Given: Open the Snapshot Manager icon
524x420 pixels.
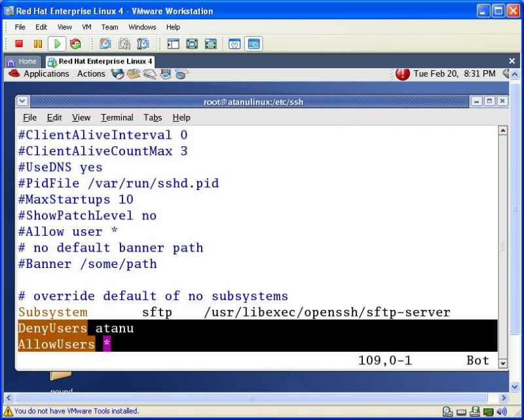Looking at the screenshot, I should pyautogui.click(x=143, y=43).
